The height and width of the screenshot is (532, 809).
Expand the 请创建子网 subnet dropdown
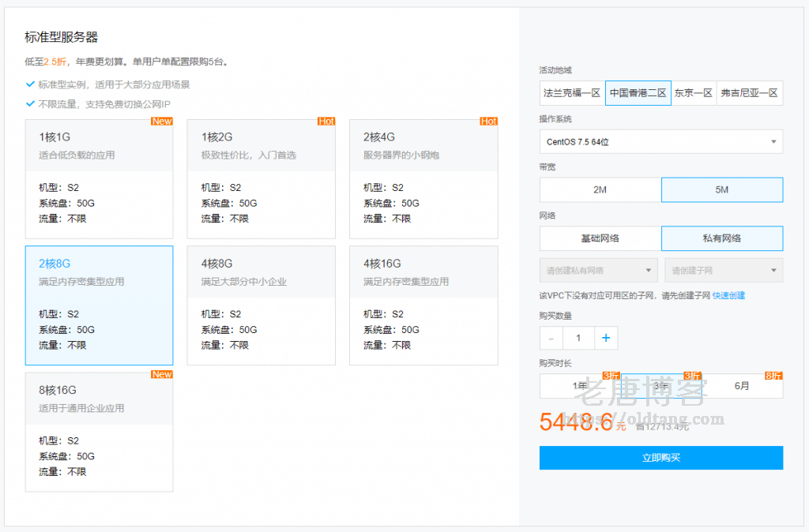point(724,270)
